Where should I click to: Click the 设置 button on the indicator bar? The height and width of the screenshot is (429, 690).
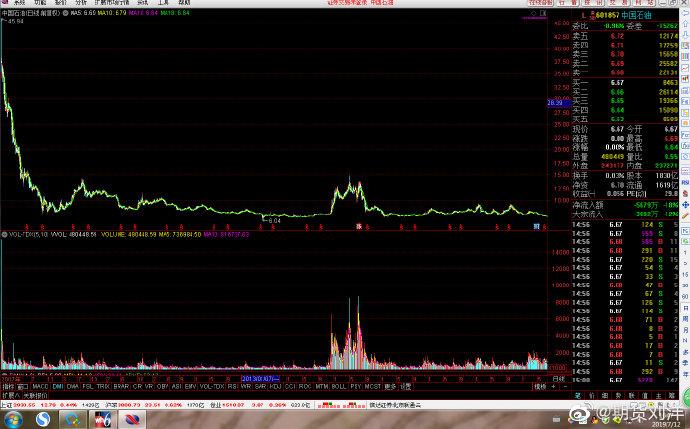click(x=405, y=385)
